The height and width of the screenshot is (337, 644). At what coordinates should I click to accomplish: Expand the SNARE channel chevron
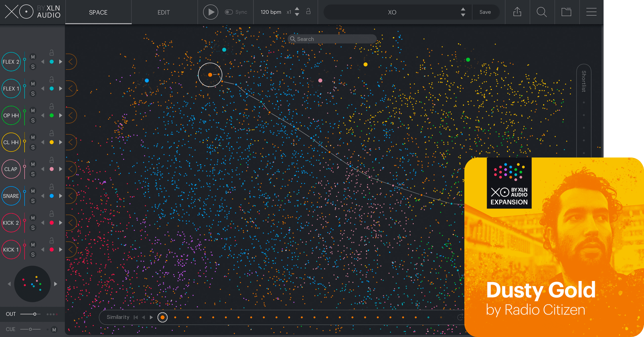coord(71,196)
